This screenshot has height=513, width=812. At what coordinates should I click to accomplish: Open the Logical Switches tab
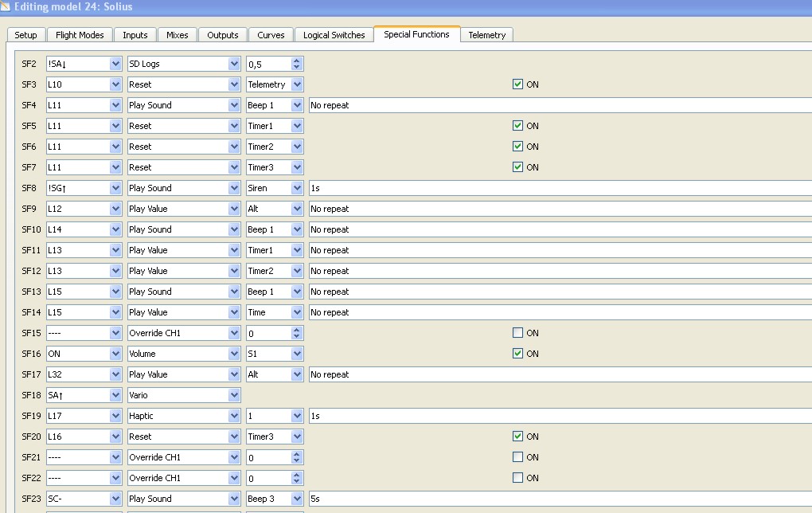[x=334, y=35]
